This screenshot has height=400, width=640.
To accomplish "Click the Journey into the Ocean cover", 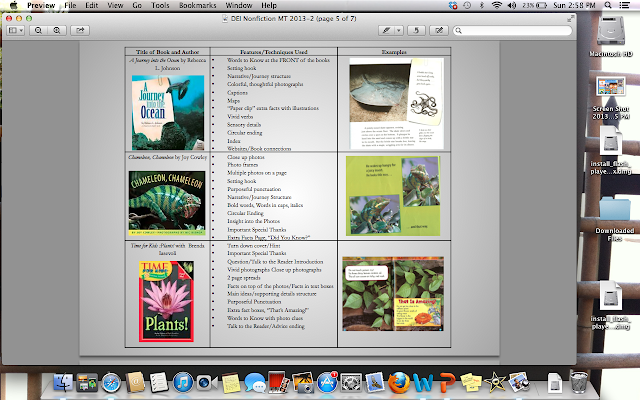I will [168, 112].
